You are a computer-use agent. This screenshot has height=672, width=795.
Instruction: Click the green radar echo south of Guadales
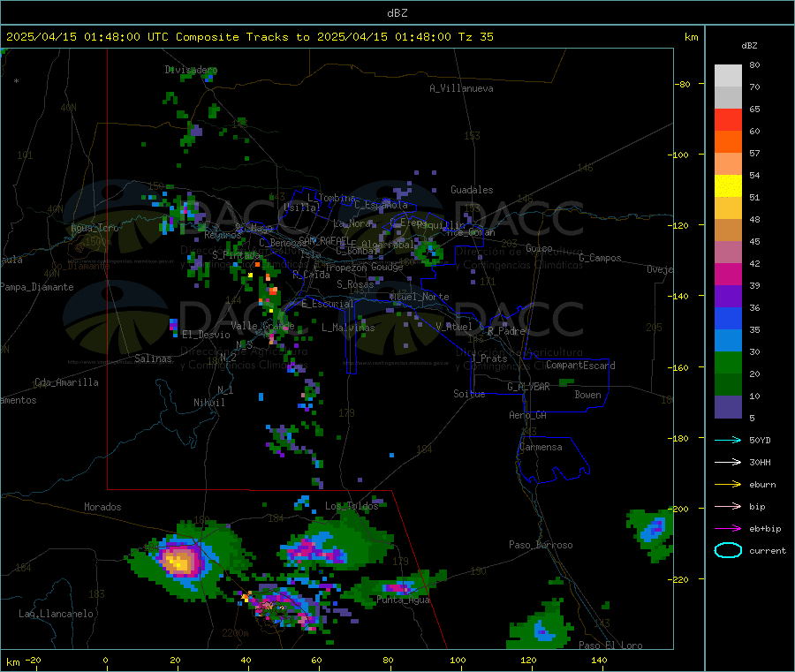(x=429, y=252)
